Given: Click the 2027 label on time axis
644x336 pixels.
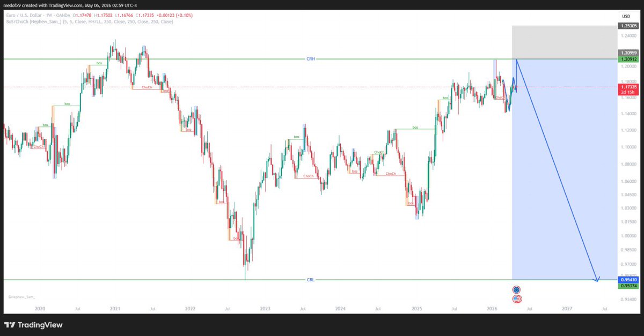Looking at the screenshot, I should click(x=567, y=309).
